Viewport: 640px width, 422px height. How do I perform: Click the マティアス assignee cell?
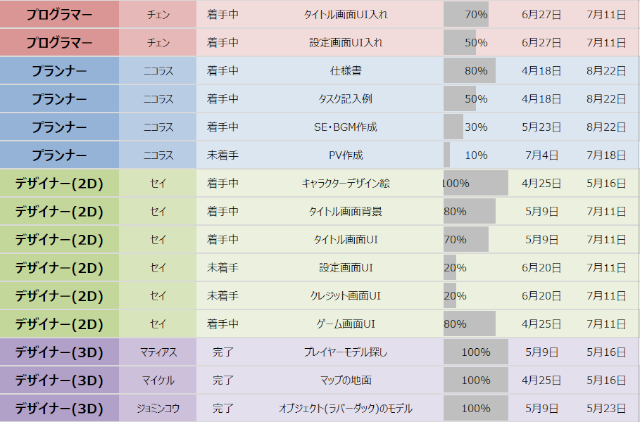click(158, 352)
